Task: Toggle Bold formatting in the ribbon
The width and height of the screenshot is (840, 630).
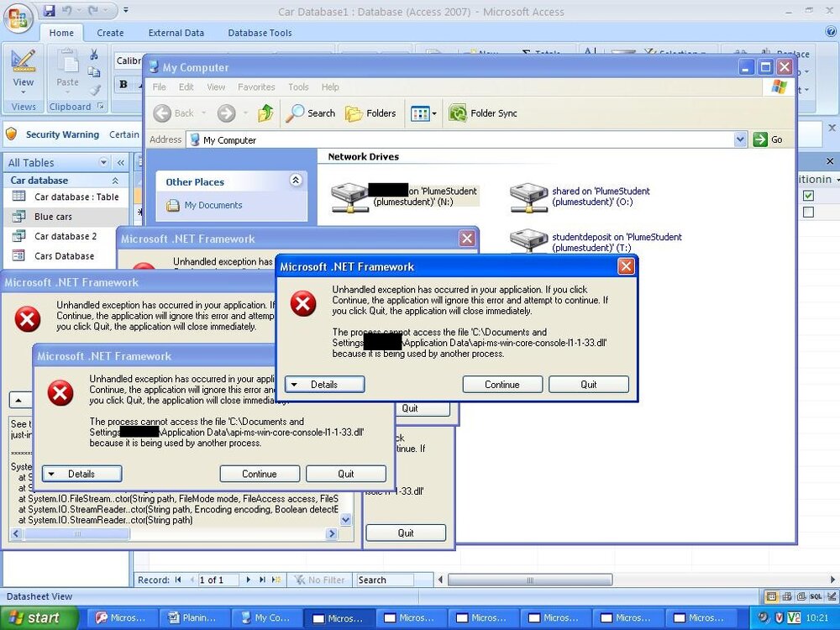Action: [123, 84]
